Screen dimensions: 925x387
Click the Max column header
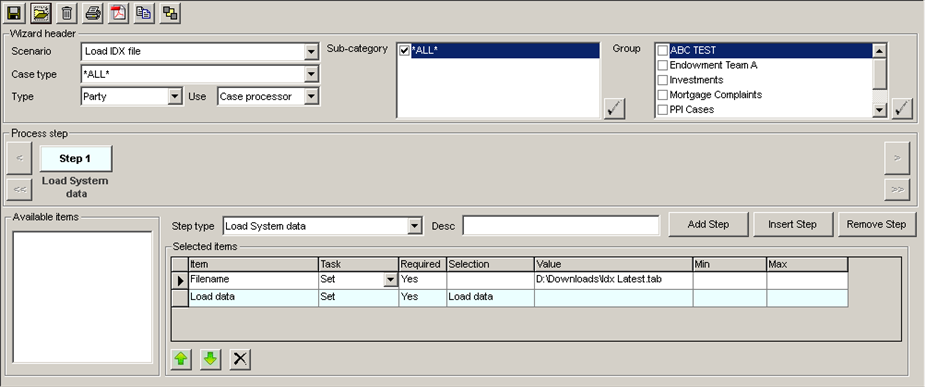(x=807, y=264)
